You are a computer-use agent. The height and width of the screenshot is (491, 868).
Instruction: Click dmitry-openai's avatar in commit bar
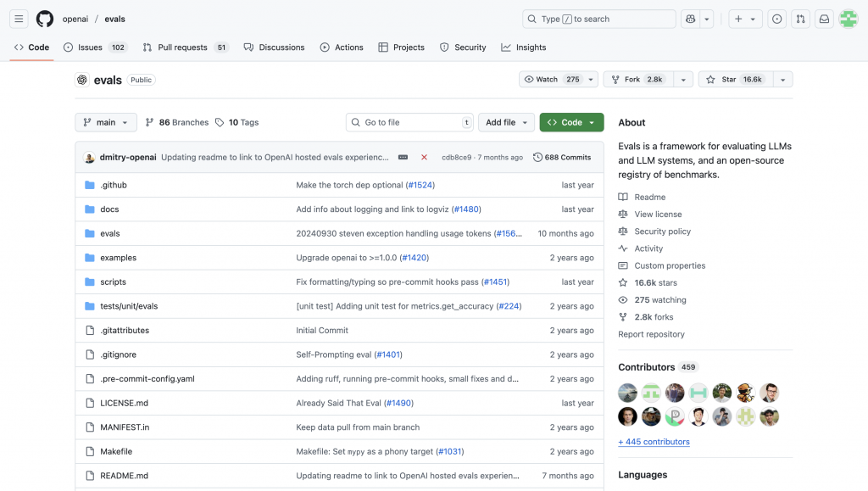(89, 157)
